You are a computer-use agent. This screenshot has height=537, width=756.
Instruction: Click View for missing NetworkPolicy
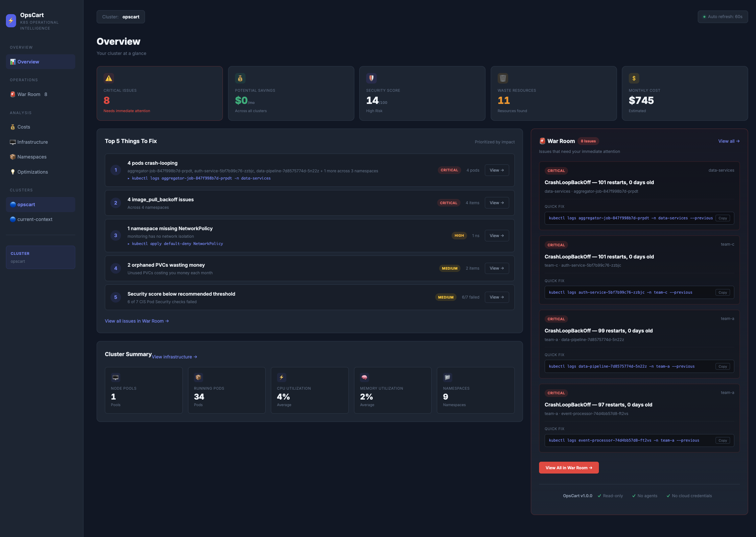click(x=497, y=235)
